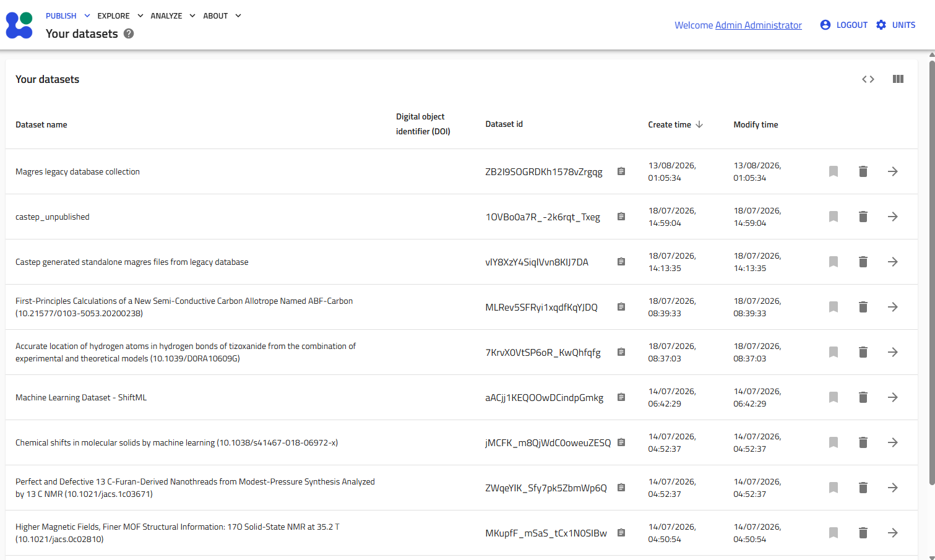Viewport: 935px width, 560px height.
Task: Copy dataset id of Magres legacy database collection
Action: tap(621, 171)
